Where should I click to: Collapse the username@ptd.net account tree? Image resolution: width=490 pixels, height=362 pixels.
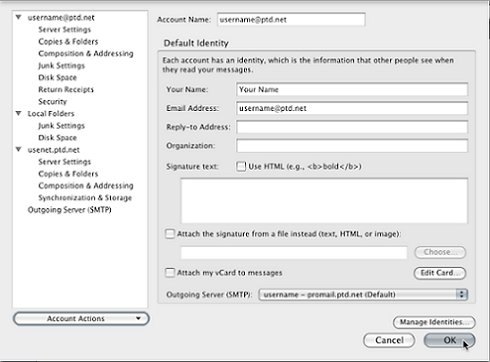[19, 17]
